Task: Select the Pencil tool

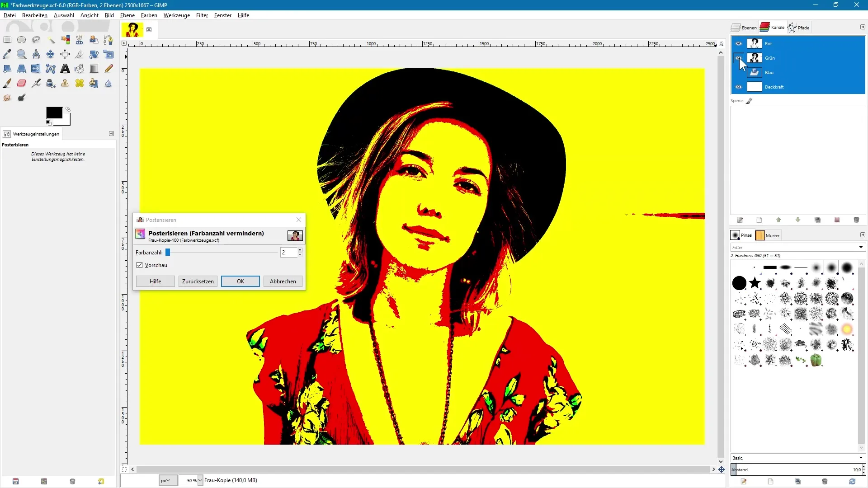Action: 108,69
